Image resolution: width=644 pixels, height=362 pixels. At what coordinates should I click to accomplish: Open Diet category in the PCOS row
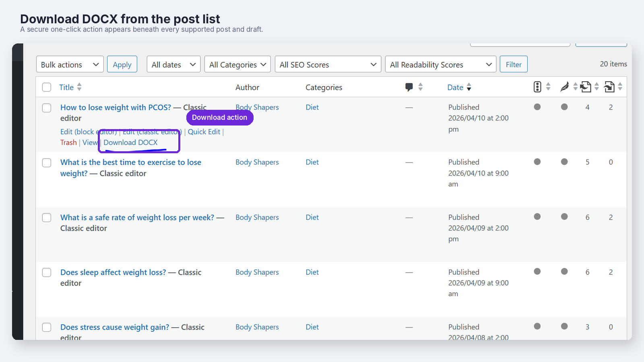pyautogui.click(x=312, y=107)
